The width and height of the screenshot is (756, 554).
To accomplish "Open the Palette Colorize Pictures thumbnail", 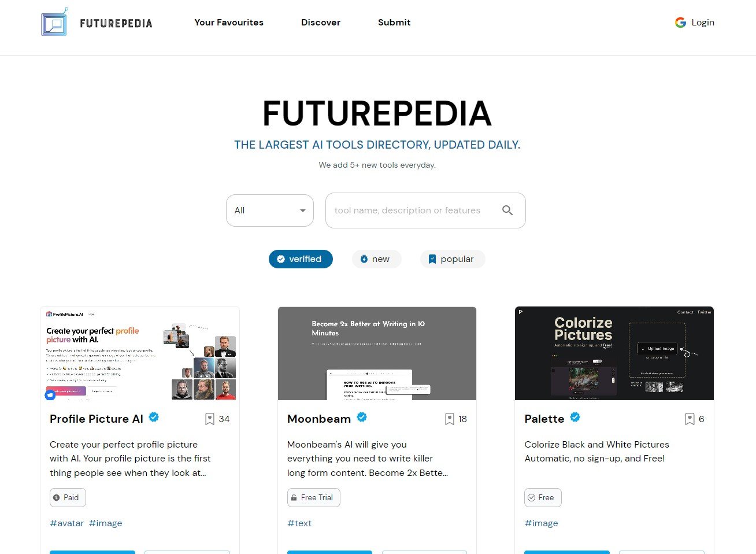I will coord(614,353).
